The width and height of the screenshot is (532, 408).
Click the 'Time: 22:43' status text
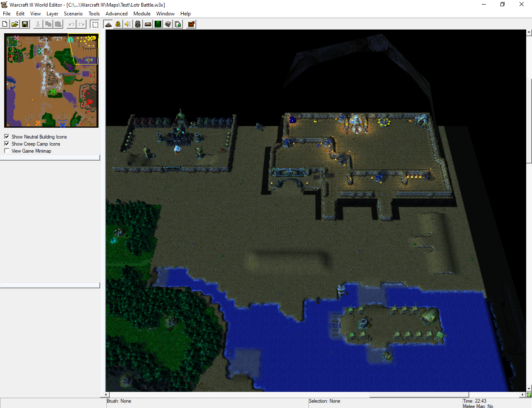(x=475, y=401)
